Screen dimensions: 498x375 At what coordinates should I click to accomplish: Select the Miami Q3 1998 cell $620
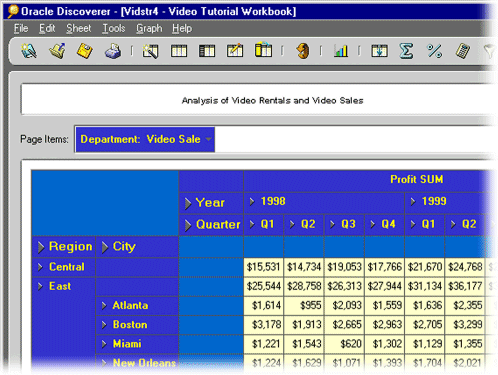point(344,344)
